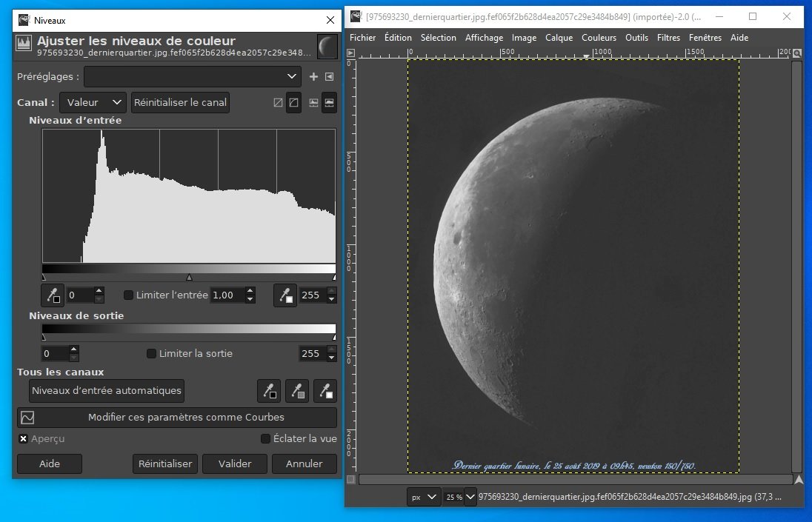
Task: Open the Couleurs menu
Action: point(599,38)
